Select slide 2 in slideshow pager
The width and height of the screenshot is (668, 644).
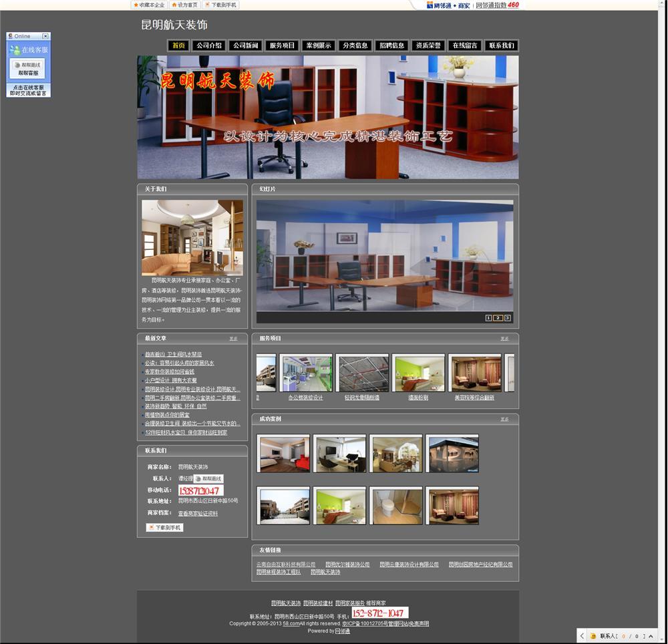[498, 318]
